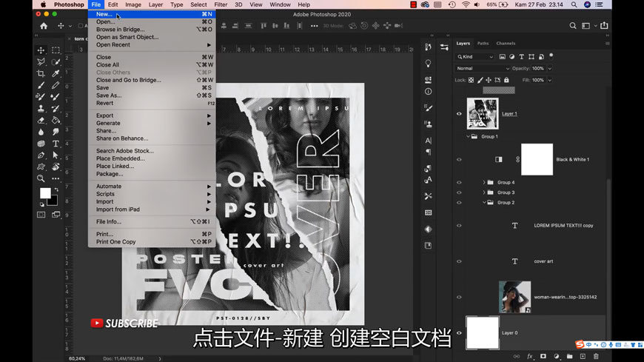
Task: Hide the Layer 1 layer
Action: tap(459, 114)
